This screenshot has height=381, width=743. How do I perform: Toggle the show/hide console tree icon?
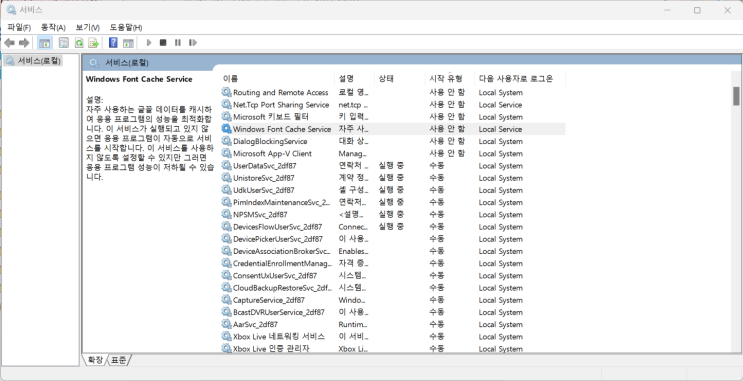click(45, 43)
